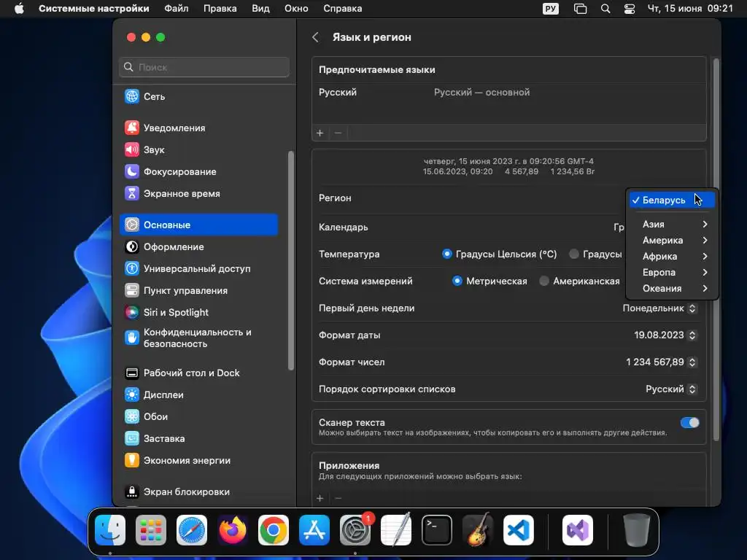
Task: Expand the Америка region submenu
Action: [x=672, y=240]
